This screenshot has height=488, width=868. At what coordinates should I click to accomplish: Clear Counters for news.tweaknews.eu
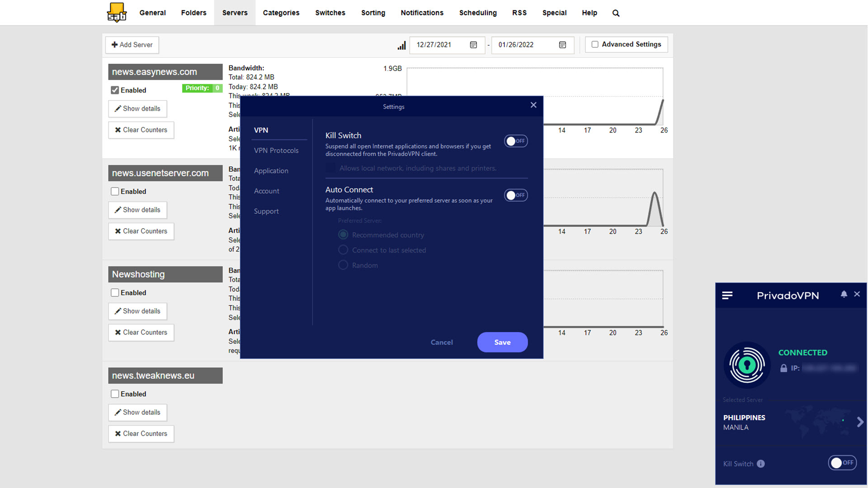(x=141, y=433)
